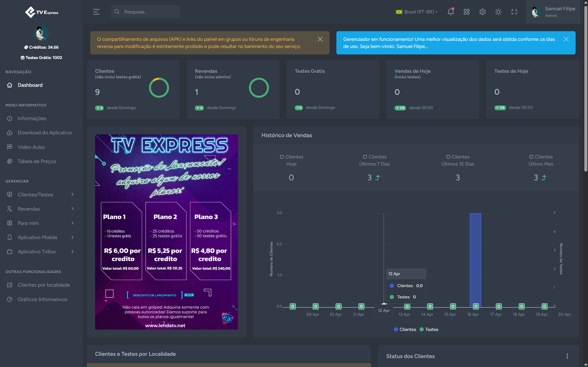Click the TV Express logo
Viewport: 588px width, 367px height.
click(42, 12)
